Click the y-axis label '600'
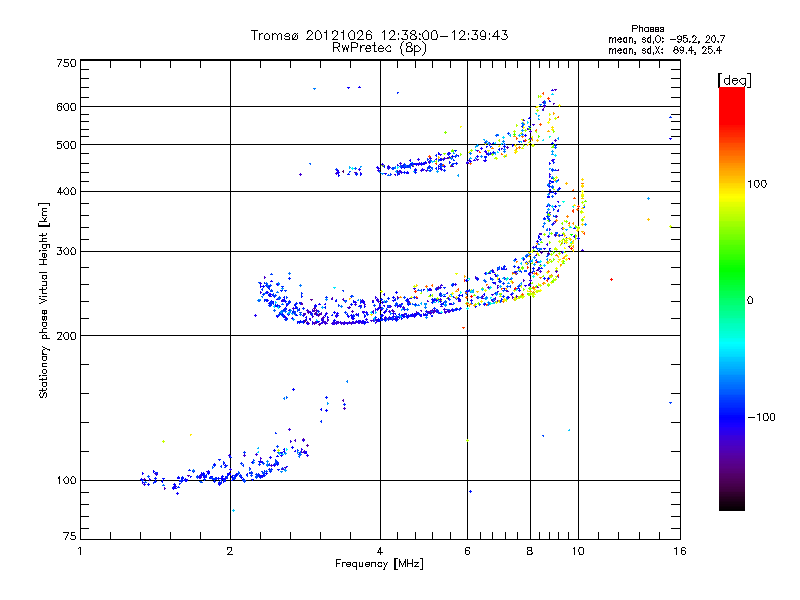 66,107
